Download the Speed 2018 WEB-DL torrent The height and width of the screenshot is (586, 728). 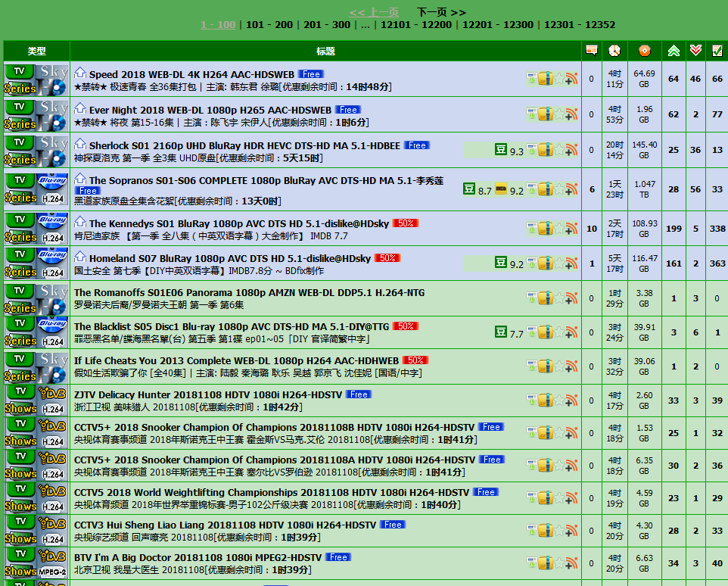click(531, 78)
